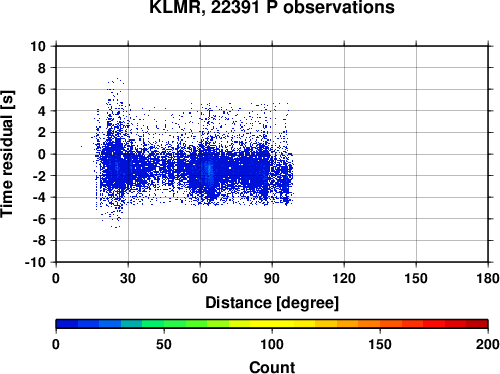Select the dark red end of colorbar
Image resolution: width=500 pixels, height=374 pixels.
pyautogui.click(x=477, y=324)
